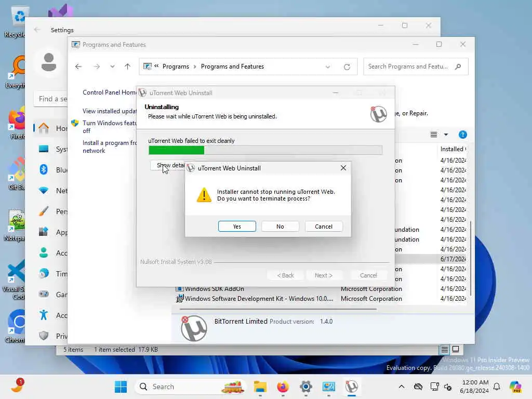Open Network in Settings sidebar

tap(51, 191)
